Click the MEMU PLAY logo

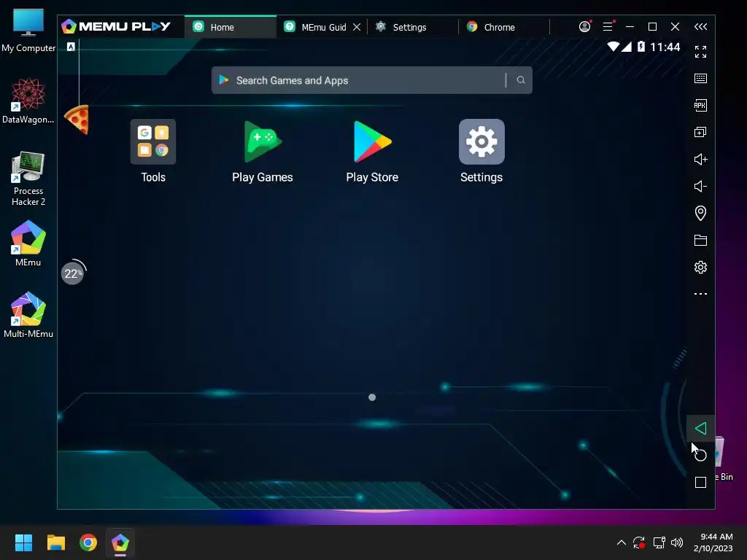coord(116,27)
